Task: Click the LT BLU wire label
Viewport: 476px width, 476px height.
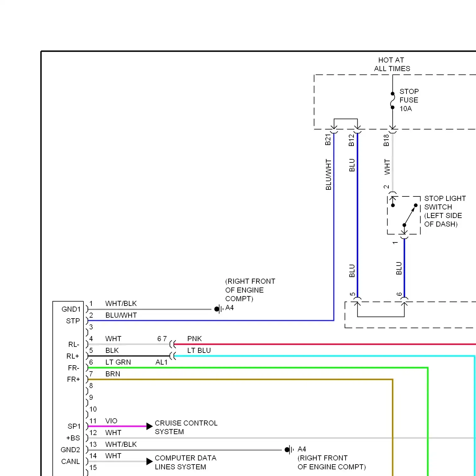Action: coord(199,350)
